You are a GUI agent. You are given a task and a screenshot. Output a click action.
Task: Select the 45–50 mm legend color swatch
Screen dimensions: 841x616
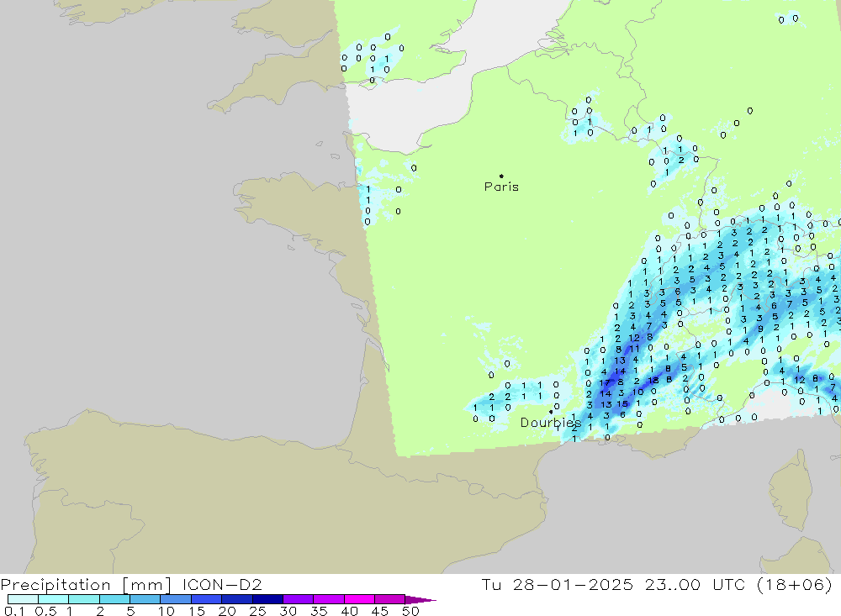click(x=389, y=599)
